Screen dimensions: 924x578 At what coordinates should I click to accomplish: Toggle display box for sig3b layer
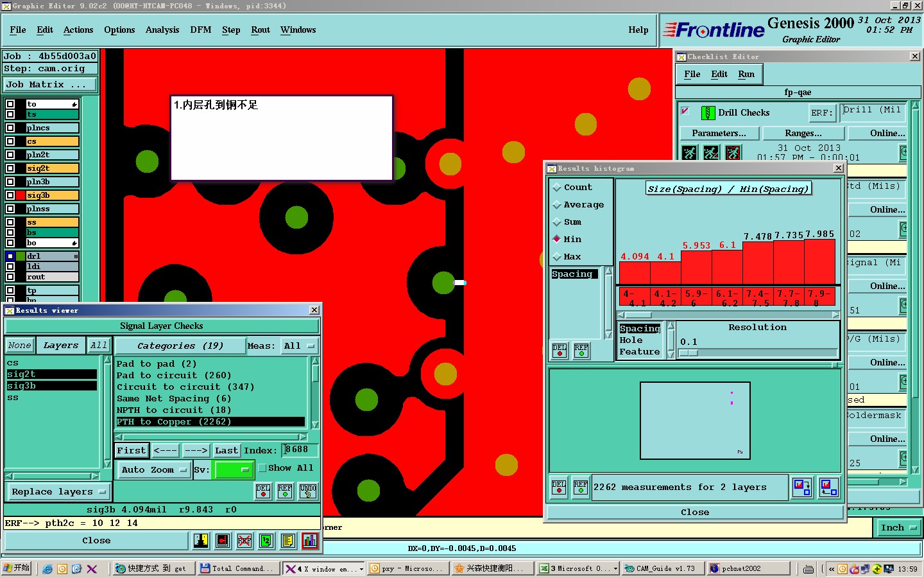10,195
